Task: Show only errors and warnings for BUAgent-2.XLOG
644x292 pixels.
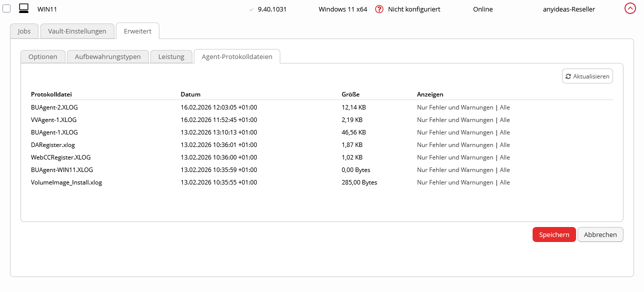Action: (455, 107)
